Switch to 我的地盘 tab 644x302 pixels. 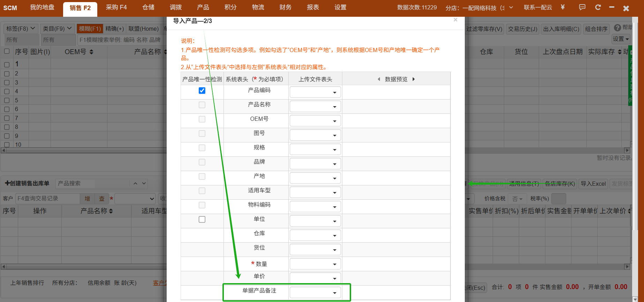pos(42,7)
